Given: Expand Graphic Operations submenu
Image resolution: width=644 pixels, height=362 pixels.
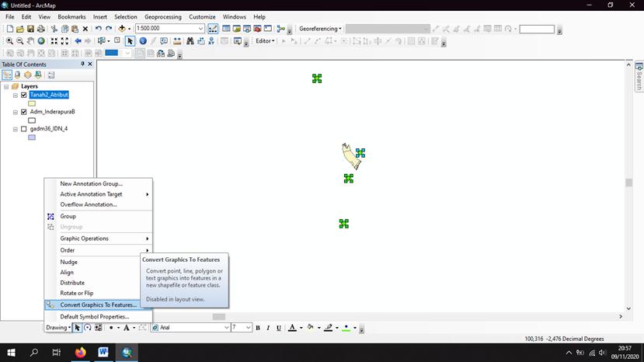Looking at the screenshot, I should 99,238.
